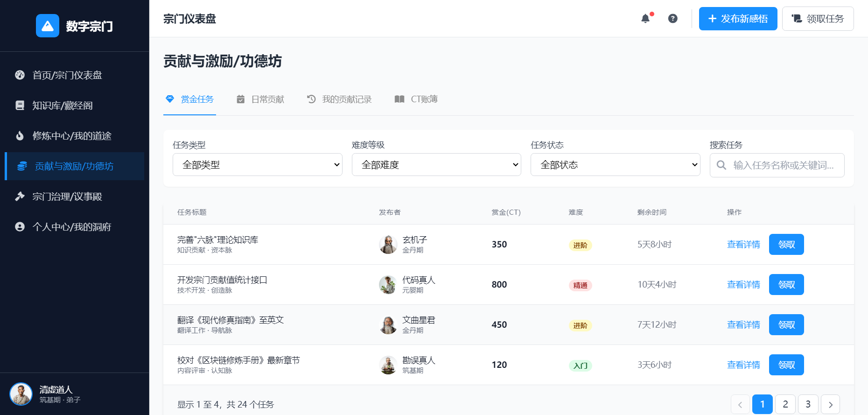The image size is (868, 415).
Task: Click 勘误真人's avatar
Action: click(x=388, y=365)
